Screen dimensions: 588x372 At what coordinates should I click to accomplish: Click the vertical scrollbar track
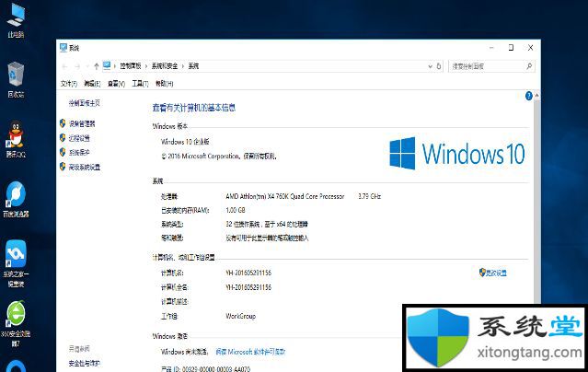pyautogui.click(x=536, y=203)
